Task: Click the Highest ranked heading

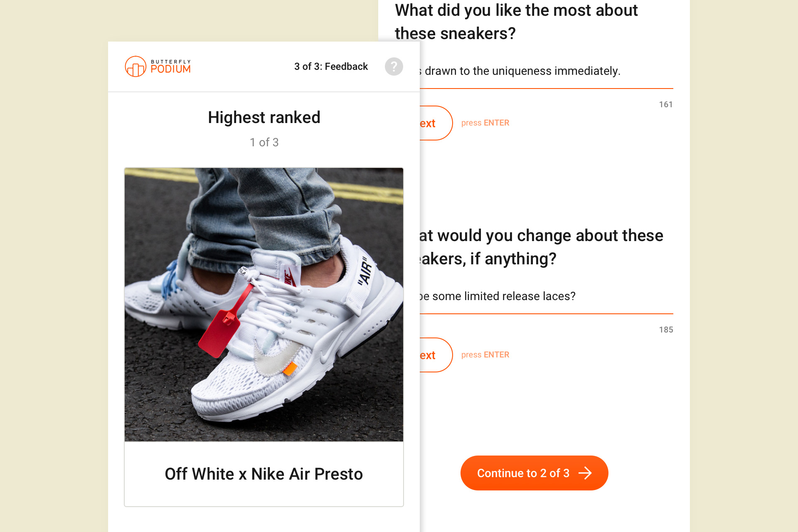Action: tap(264, 118)
